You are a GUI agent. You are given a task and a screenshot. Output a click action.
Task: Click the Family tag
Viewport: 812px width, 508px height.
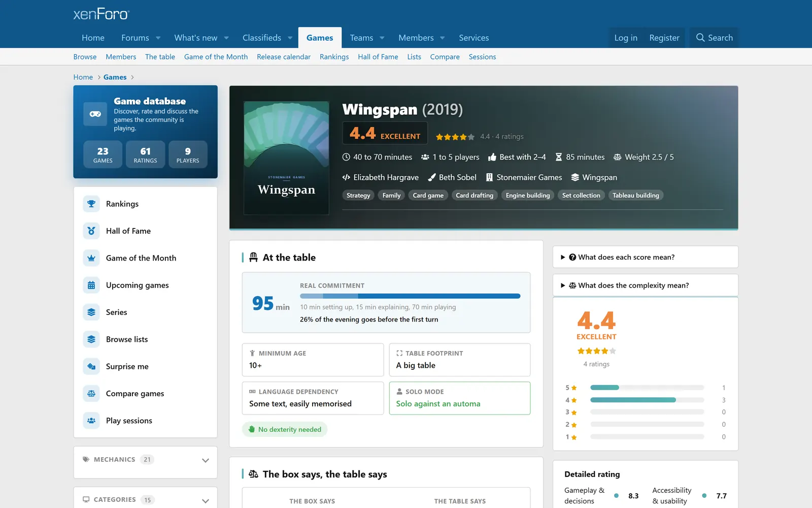[x=391, y=195]
